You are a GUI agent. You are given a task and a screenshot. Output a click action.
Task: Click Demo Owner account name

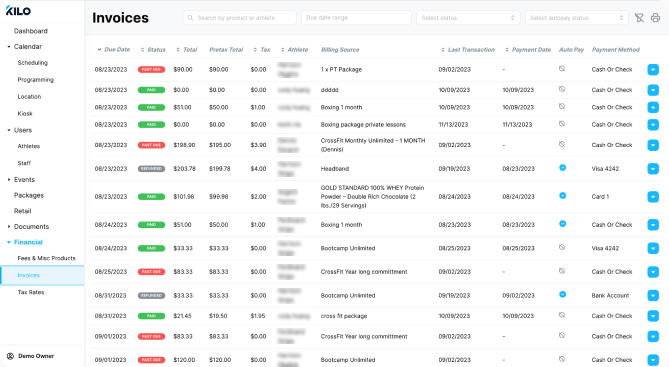pos(36,356)
